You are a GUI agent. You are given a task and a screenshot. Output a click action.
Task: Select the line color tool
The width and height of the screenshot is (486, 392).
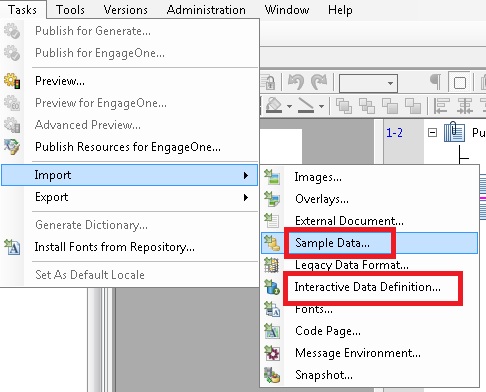tap(306, 105)
